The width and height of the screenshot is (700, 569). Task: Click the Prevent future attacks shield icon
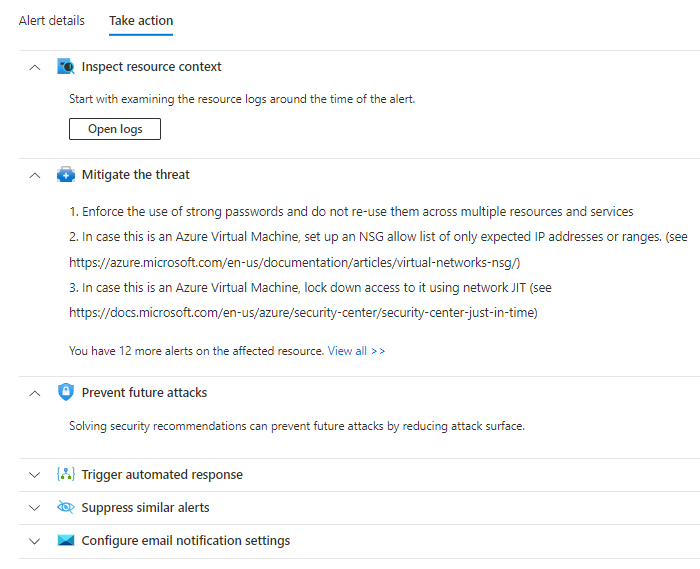pos(66,392)
